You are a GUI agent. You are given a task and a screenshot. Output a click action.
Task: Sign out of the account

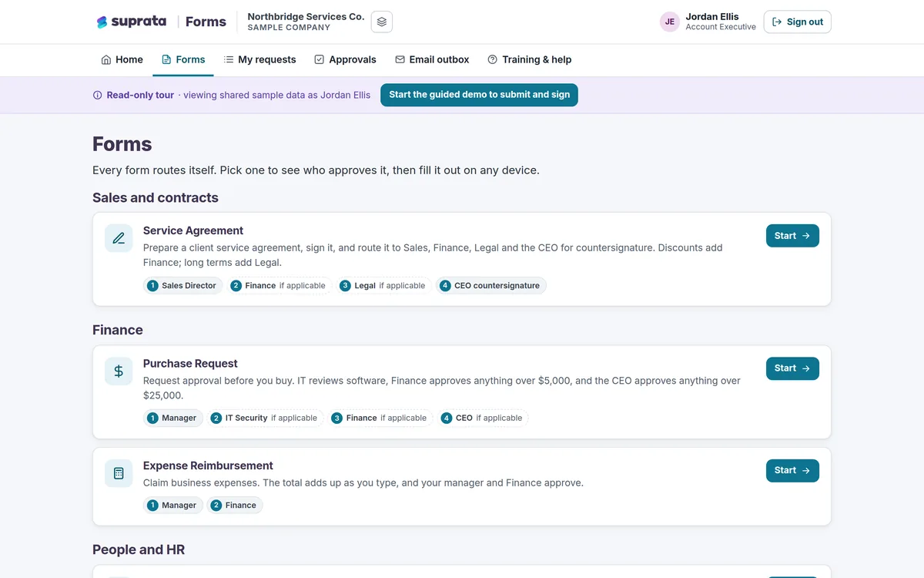(x=797, y=22)
